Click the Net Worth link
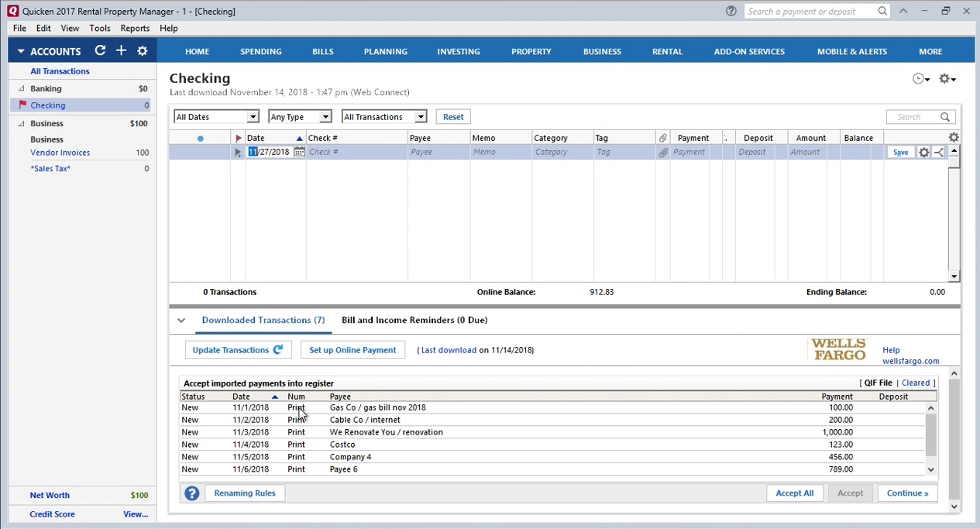 click(50, 495)
